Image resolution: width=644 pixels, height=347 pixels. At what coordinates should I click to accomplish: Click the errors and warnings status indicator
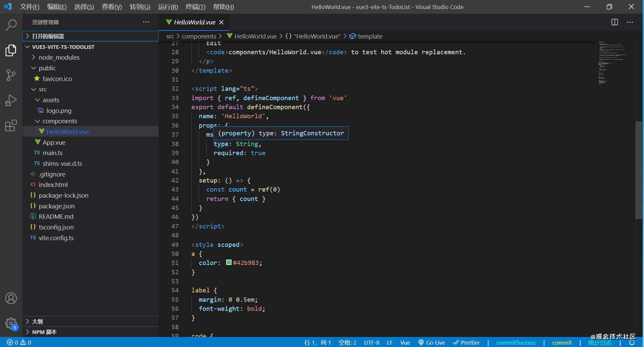click(19, 342)
